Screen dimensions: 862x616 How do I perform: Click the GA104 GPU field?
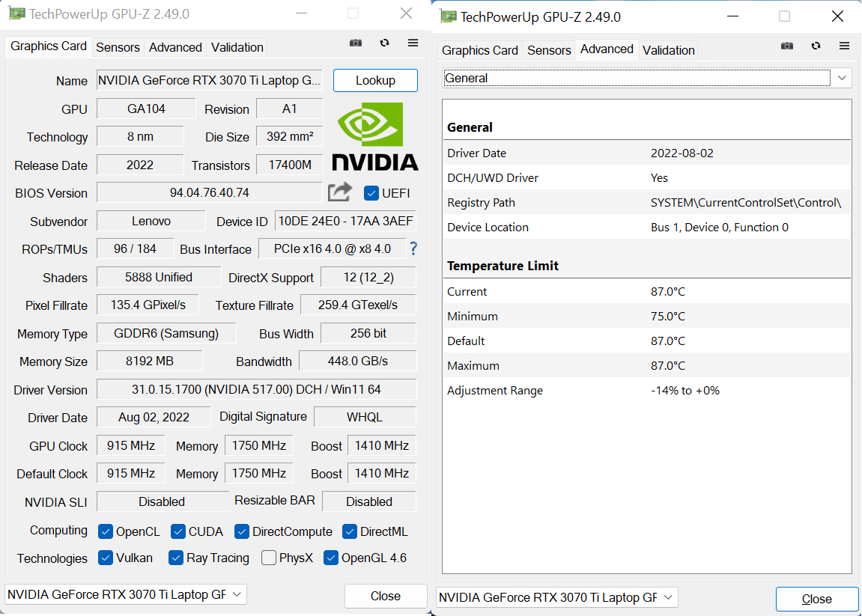click(x=146, y=109)
